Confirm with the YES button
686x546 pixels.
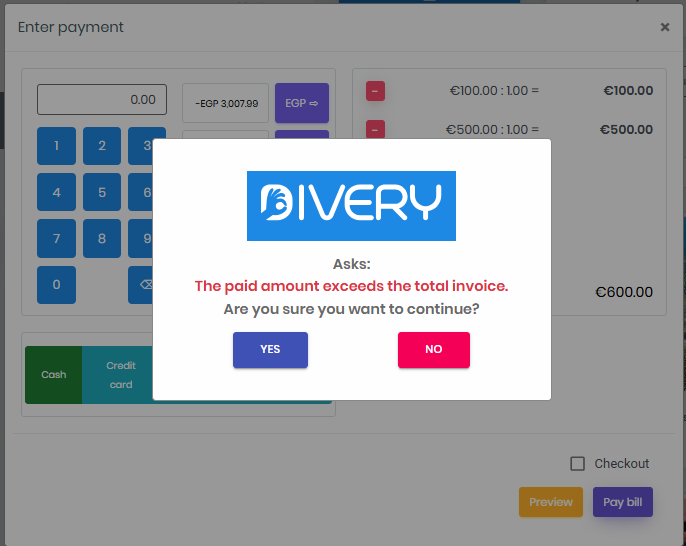click(x=270, y=350)
